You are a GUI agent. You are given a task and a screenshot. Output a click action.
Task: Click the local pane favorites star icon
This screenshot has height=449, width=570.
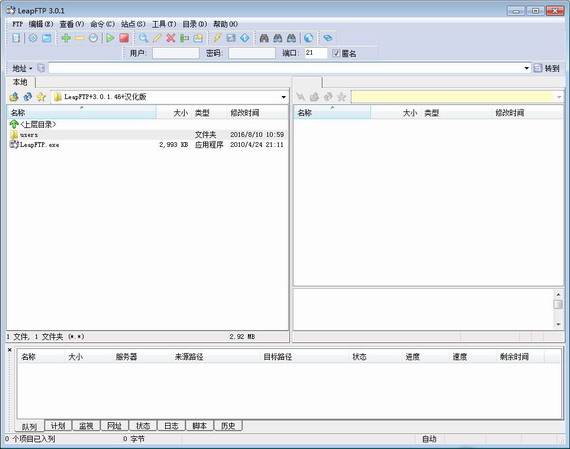(x=41, y=97)
